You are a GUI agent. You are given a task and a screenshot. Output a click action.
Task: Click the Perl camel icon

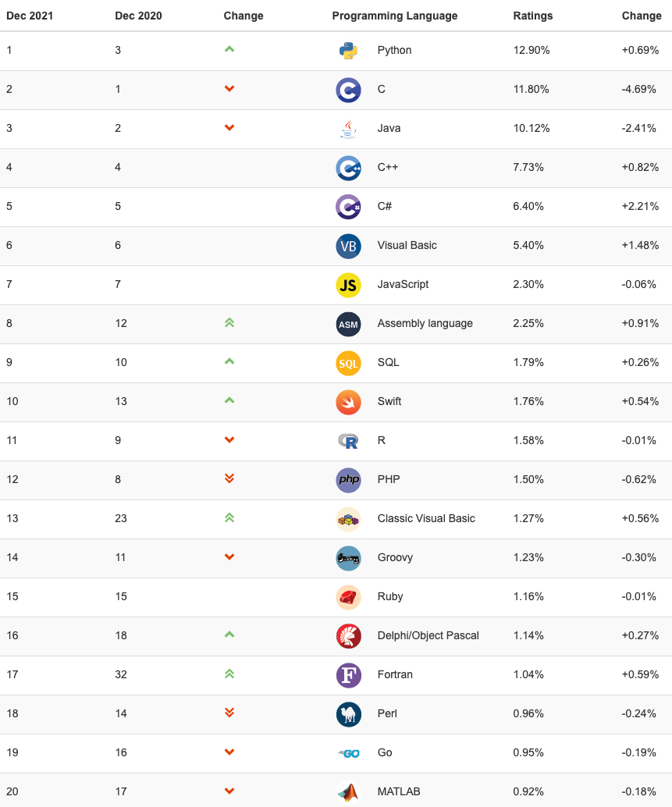point(348,714)
